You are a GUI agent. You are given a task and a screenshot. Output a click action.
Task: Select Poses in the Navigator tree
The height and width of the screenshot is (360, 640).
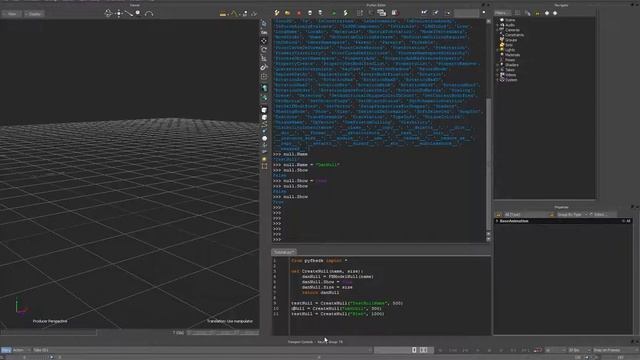coord(510,60)
